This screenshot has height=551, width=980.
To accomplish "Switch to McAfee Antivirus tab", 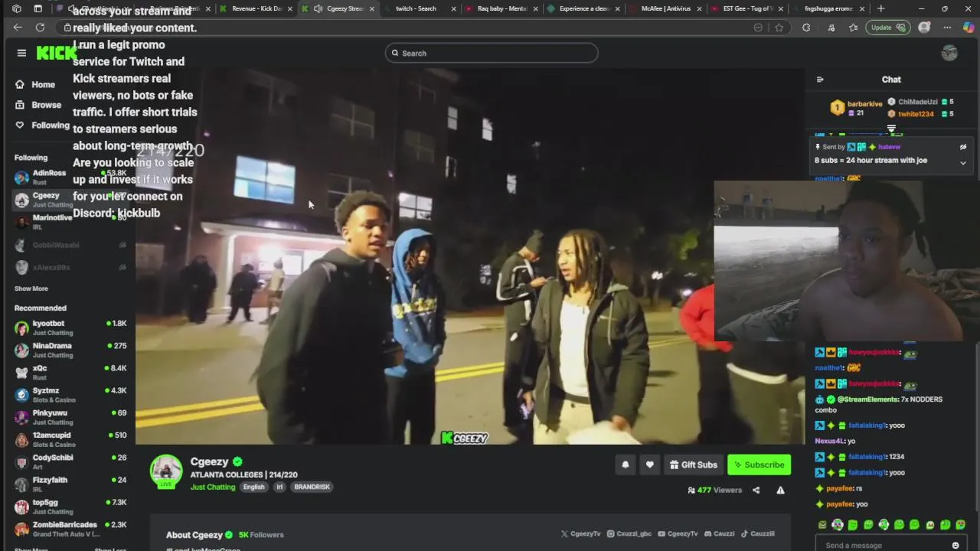I will pos(665,8).
